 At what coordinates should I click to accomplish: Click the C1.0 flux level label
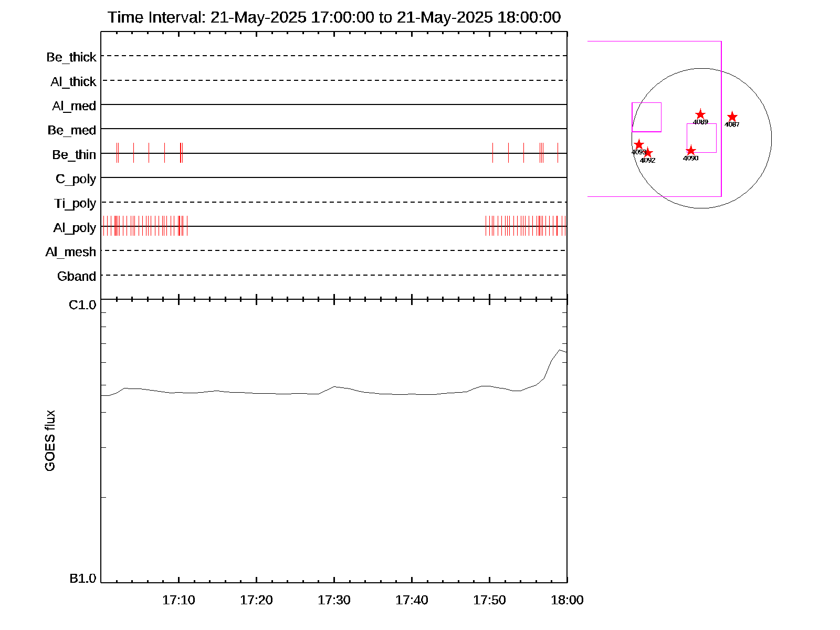82,305
